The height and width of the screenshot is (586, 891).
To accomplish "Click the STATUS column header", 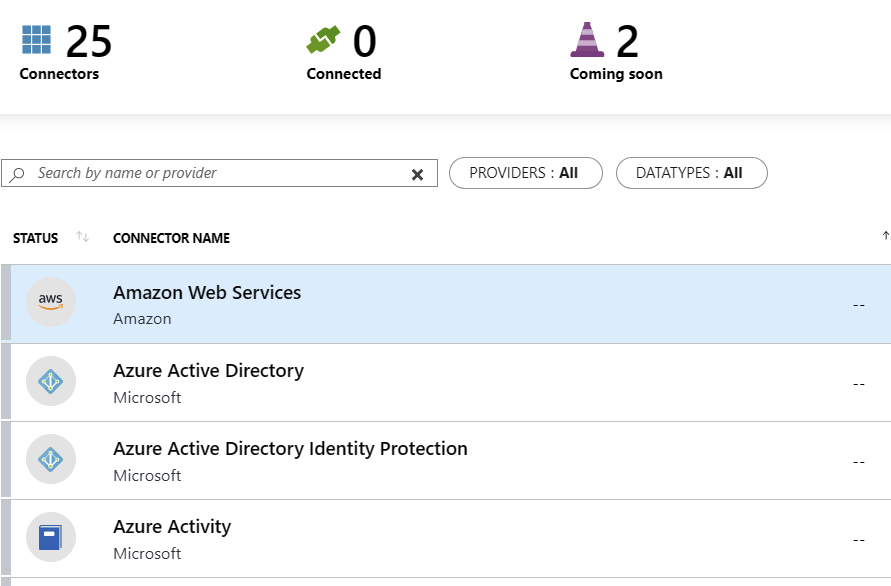I will [35, 238].
